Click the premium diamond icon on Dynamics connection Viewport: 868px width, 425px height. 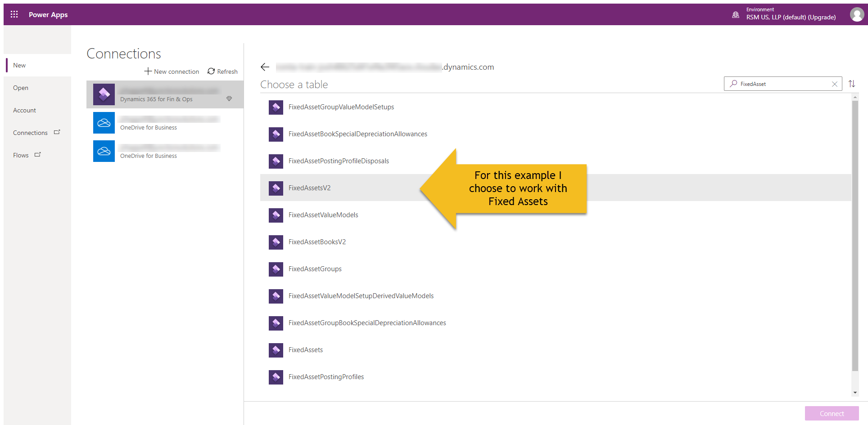pos(229,99)
